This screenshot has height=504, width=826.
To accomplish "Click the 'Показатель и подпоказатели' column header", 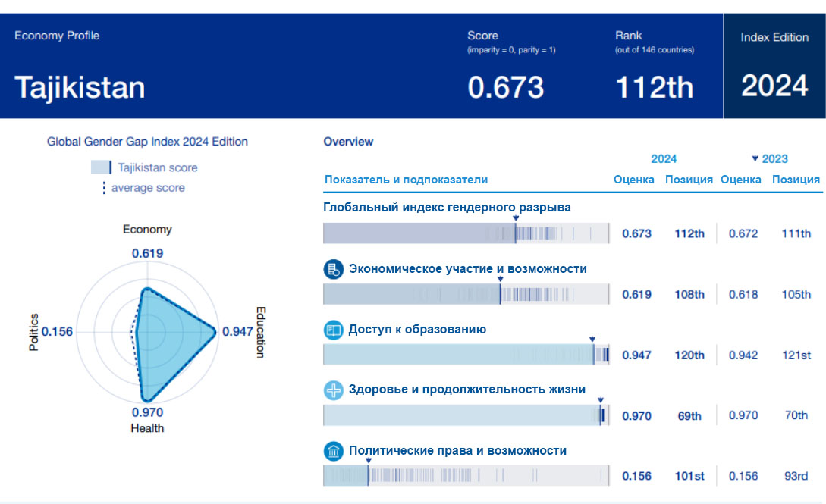I will [406, 180].
